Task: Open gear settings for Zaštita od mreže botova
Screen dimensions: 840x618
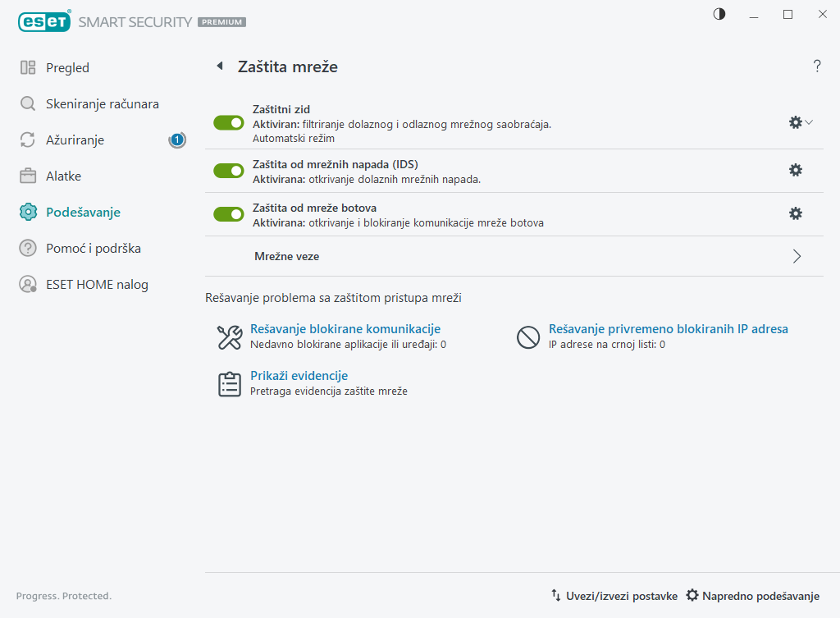Action: (x=795, y=213)
